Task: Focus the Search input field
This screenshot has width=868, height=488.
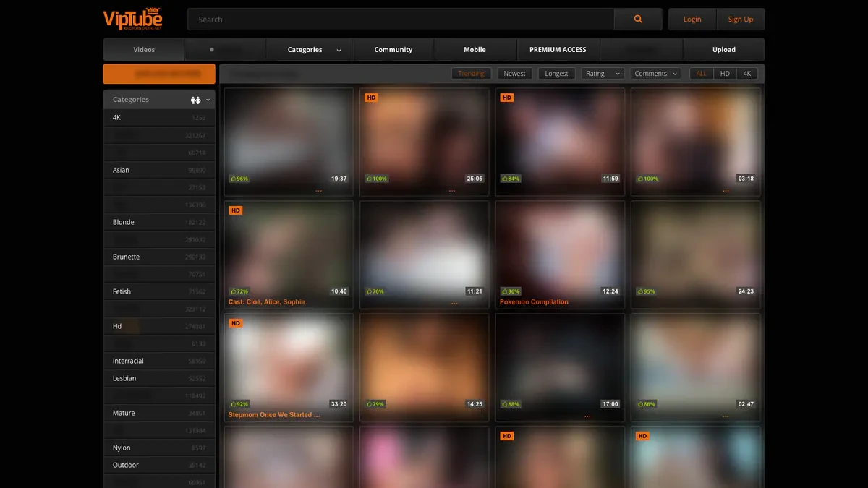Action: [401, 20]
